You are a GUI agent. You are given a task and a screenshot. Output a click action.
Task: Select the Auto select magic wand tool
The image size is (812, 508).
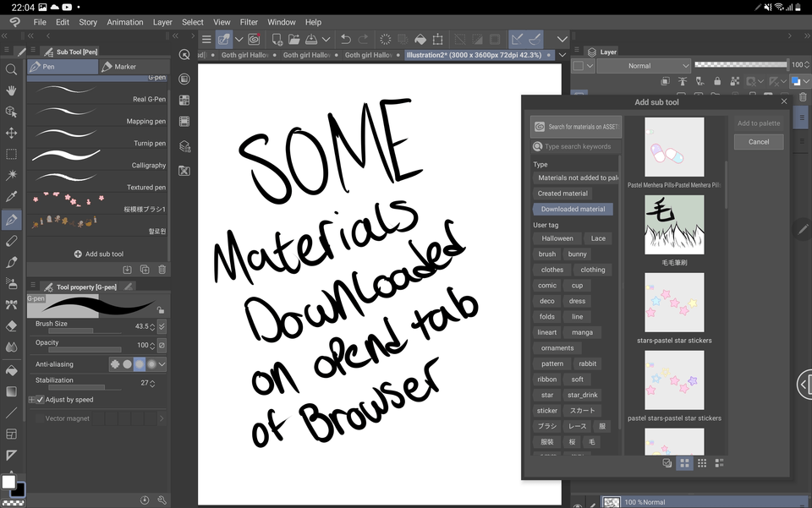(11, 175)
